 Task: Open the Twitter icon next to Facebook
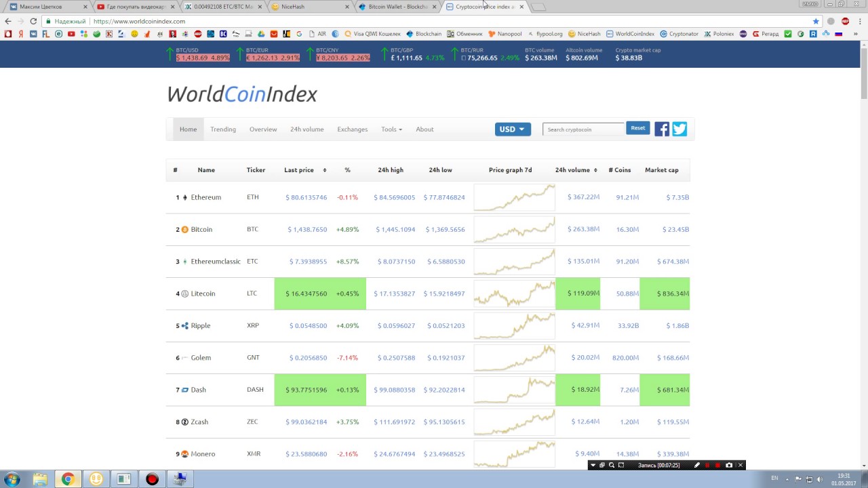coord(679,129)
